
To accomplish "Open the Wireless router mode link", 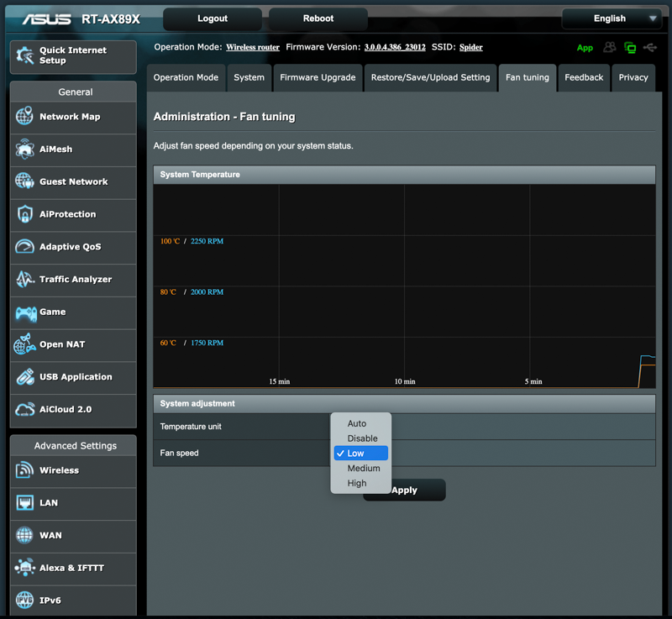I will pyautogui.click(x=253, y=47).
